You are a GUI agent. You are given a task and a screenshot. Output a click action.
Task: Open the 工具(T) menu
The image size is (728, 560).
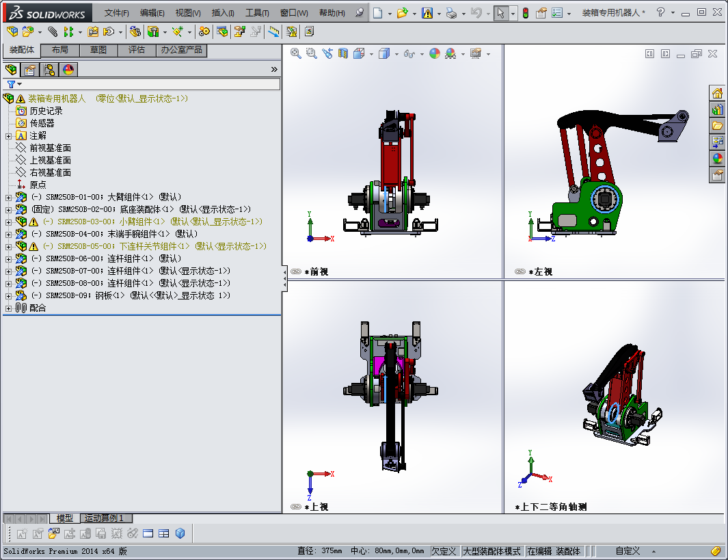(x=257, y=13)
